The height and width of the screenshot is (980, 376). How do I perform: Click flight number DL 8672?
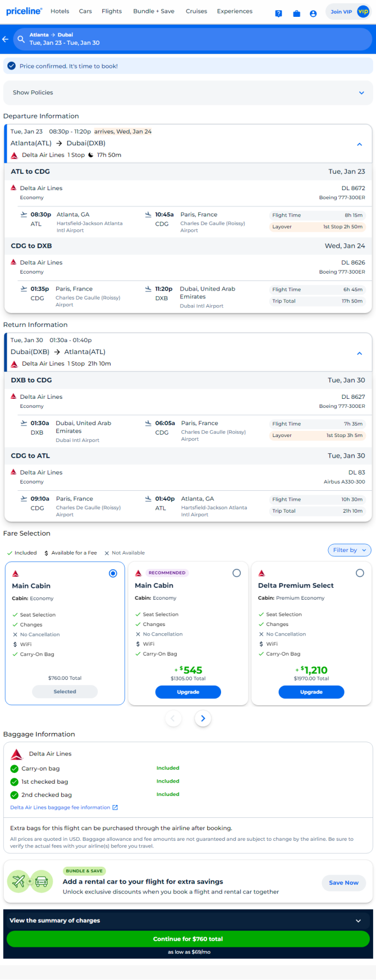tap(354, 188)
